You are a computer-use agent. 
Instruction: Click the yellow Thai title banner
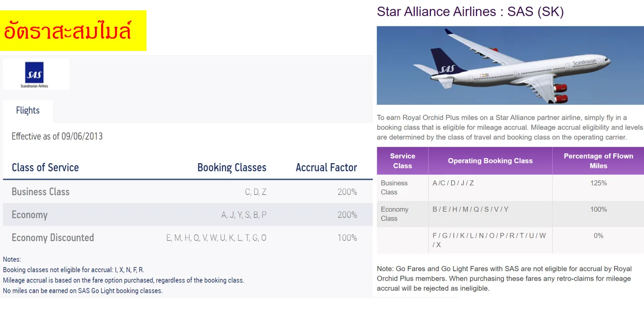coord(73,31)
